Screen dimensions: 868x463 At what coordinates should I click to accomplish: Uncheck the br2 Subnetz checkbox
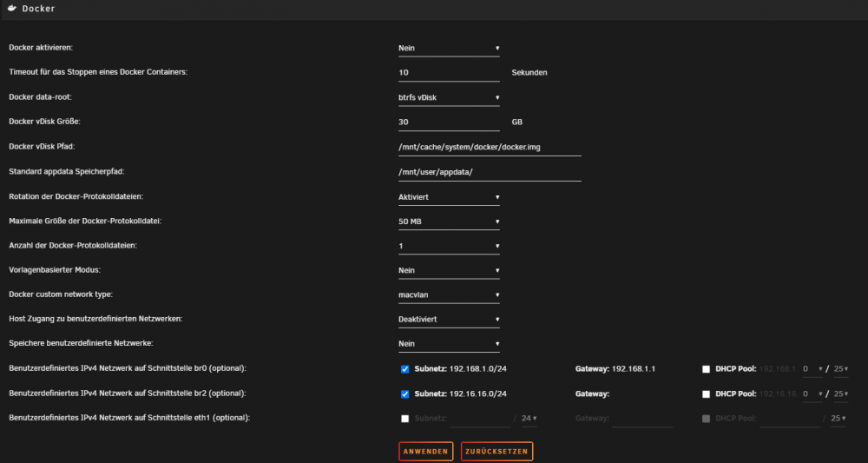(x=404, y=394)
